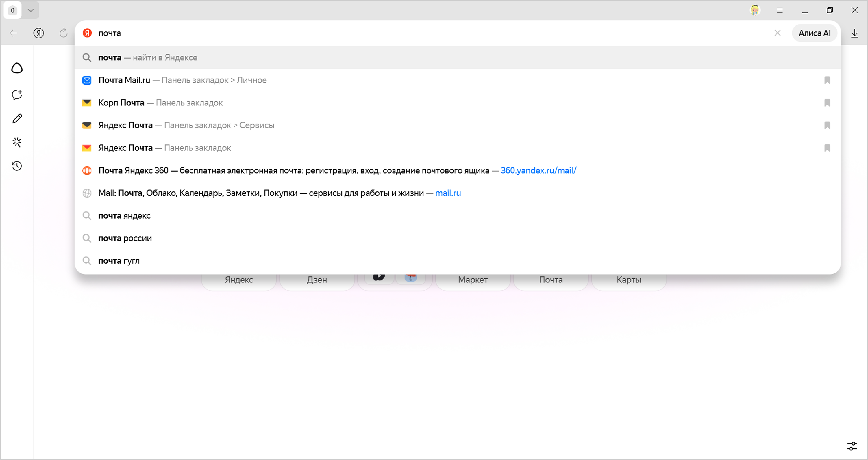Search for почта яндекс suggestion
868x460 pixels.
pos(458,215)
